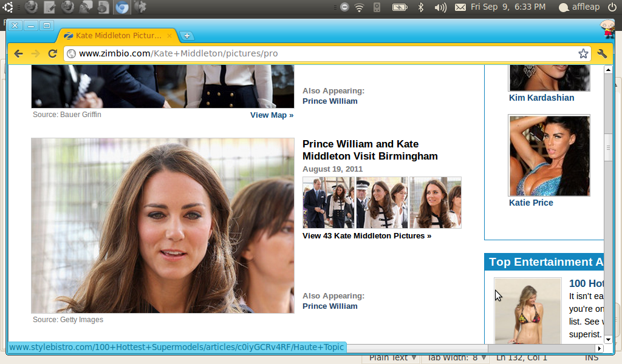
Task: Click the horizontal scrollbar right arrow
Action: [x=600, y=348]
